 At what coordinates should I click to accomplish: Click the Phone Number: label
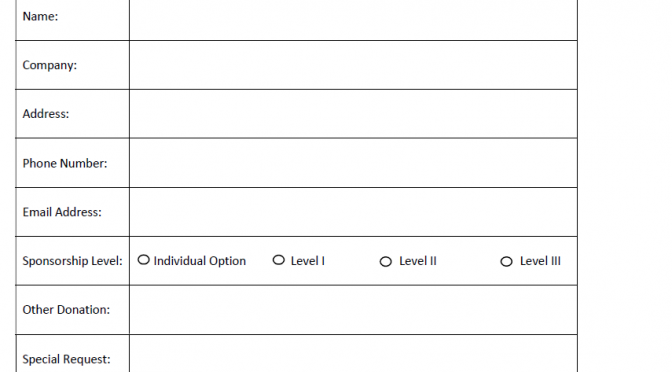click(65, 163)
